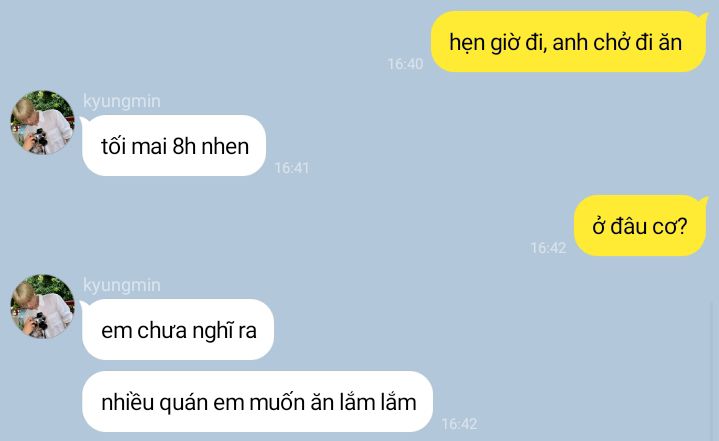Select the "em chưa nghĩ ra" message bubble

point(178,330)
